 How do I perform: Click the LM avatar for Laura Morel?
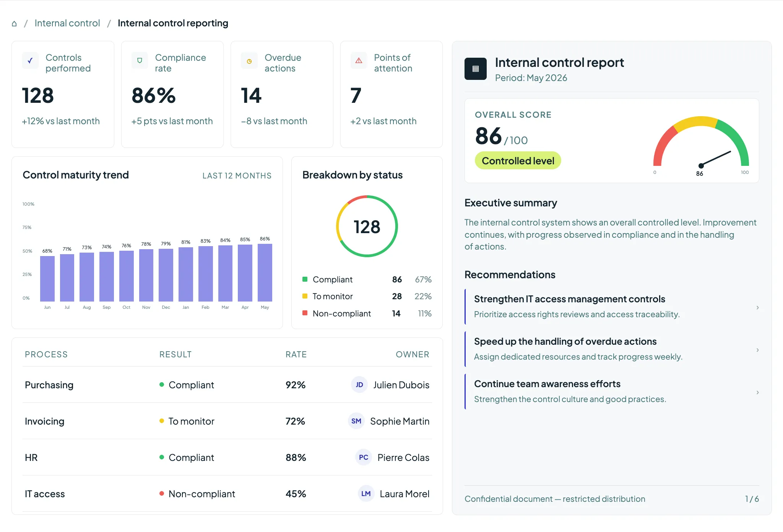(366, 494)
